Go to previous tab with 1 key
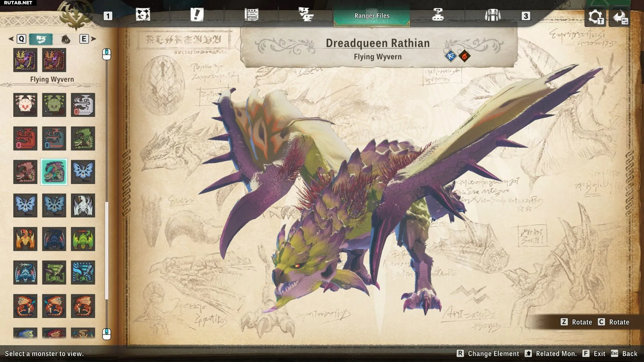Image resolution: width=644 pixels, height=362 pixels. point(108,16)
